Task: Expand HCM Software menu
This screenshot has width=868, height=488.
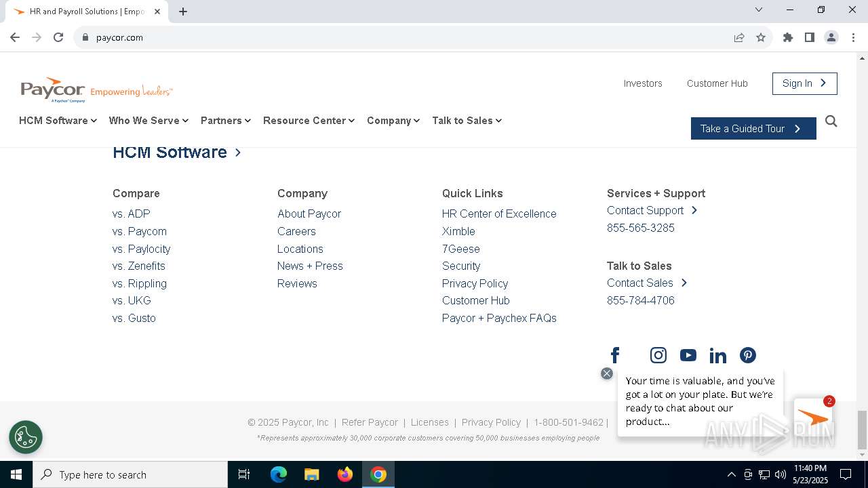Action: coord(58,121)
